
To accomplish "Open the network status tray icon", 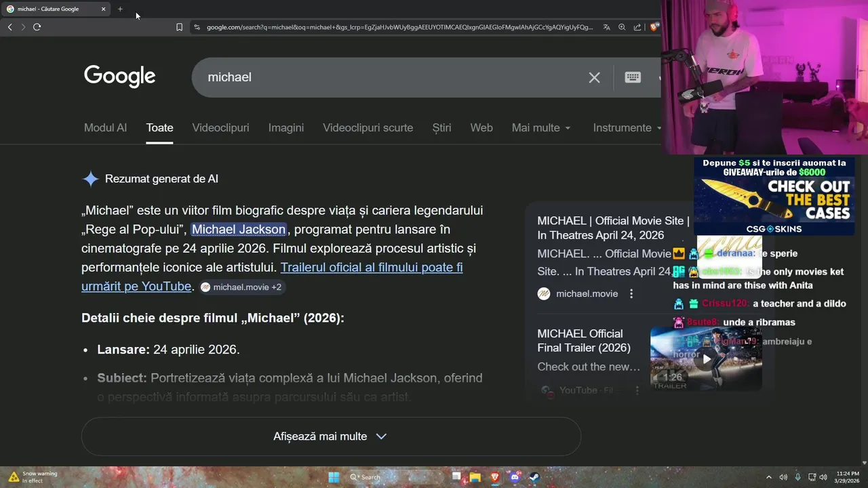I will pos(812,477).
